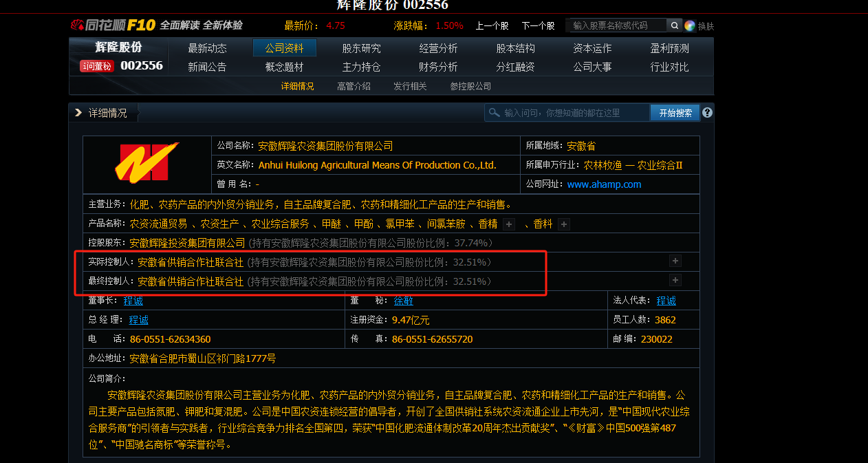Viewport: 868px width, 463px height.
Task: Click the 全面解读 全新体验 slogan text
Action: (x=202, y=25)
